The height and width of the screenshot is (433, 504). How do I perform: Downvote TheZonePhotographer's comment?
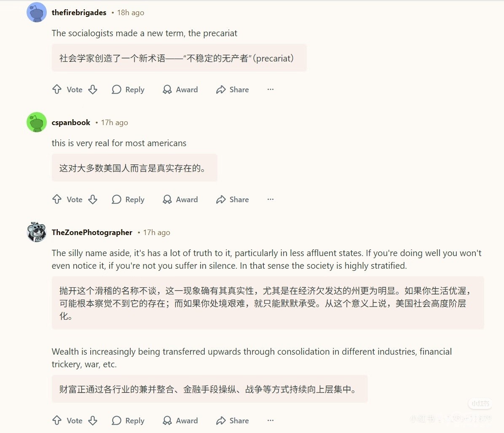tap(93, 420)
